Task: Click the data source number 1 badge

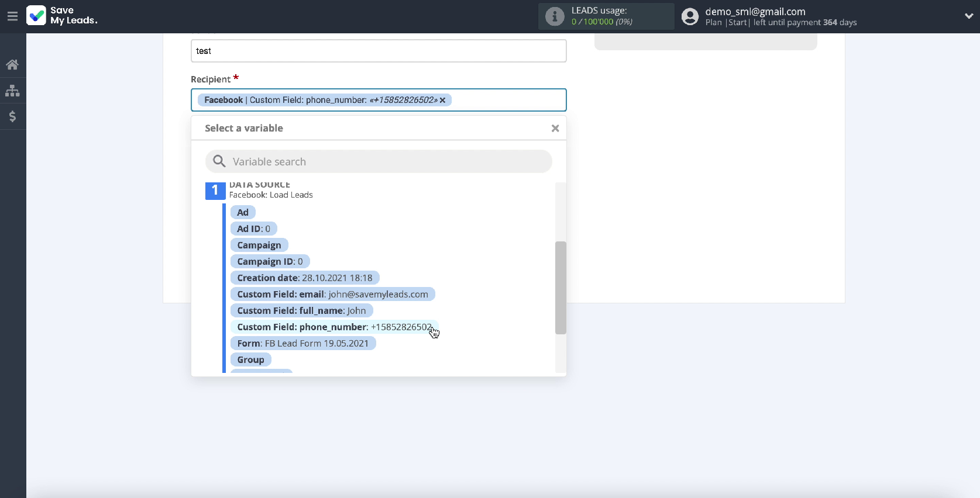Action: 215,191
